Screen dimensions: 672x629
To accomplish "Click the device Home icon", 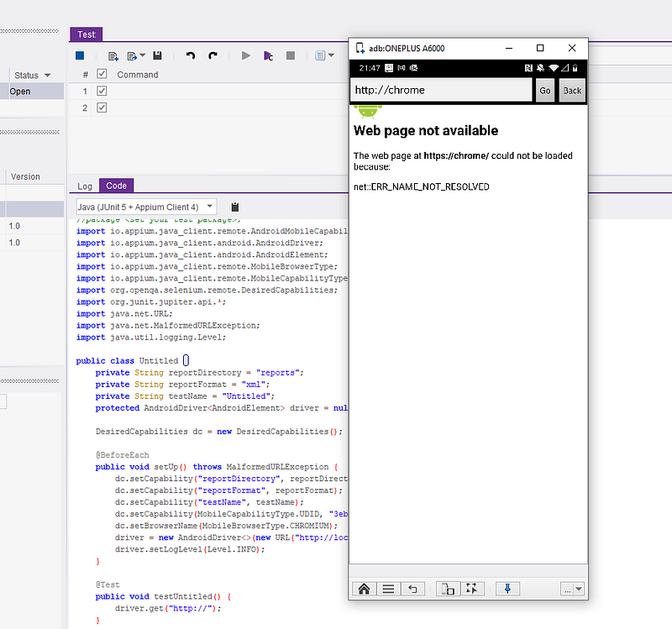I will [364, 589].
